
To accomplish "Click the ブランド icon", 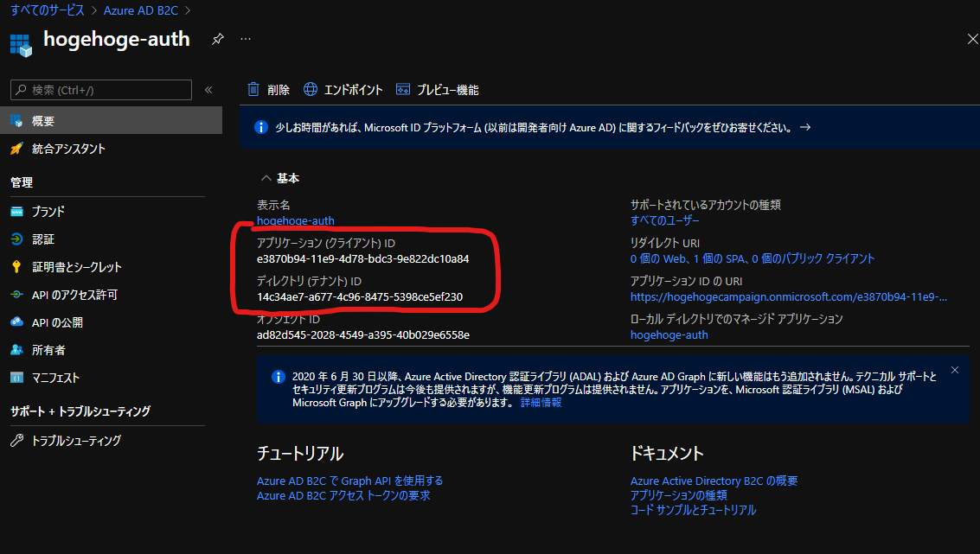I will tap(17, 212).
